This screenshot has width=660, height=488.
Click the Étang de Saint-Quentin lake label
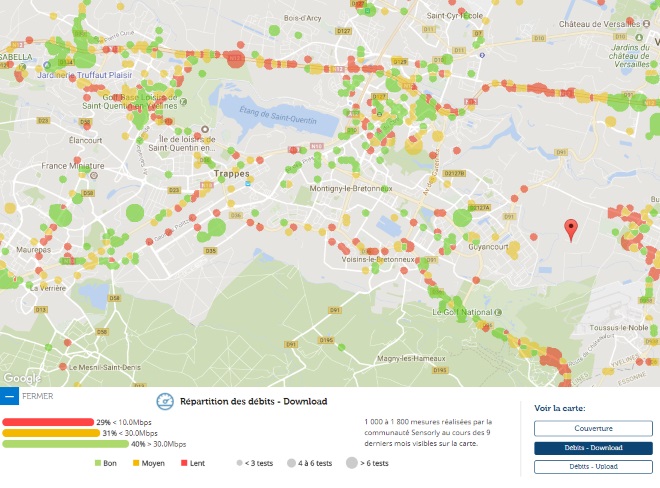[278, 115]
